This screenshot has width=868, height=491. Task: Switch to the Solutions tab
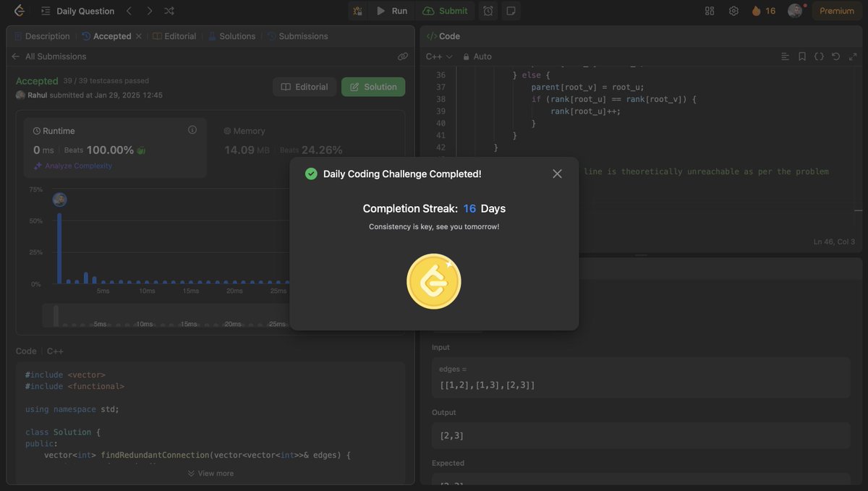[x=231, y=36]
